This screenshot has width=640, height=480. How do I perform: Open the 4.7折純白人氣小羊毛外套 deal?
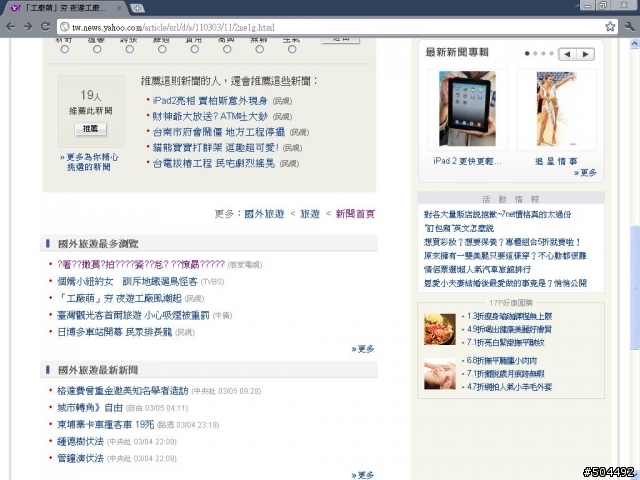coord(509,387)
